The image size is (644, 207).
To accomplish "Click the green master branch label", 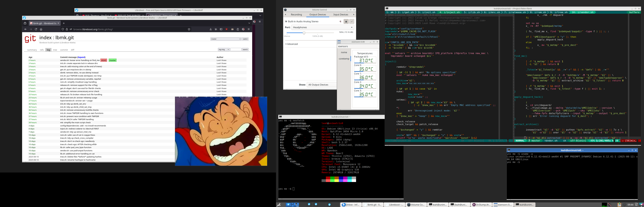I will [113, 60].
